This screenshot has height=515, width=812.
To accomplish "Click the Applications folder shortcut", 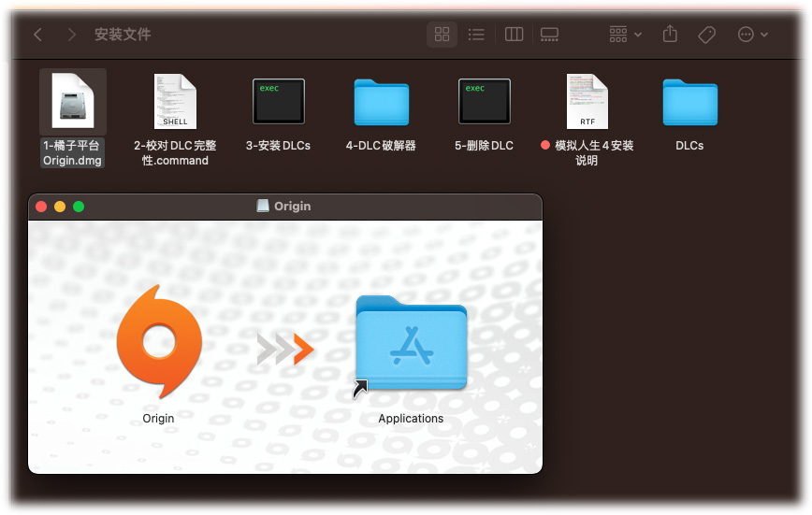I will [412, 343].
